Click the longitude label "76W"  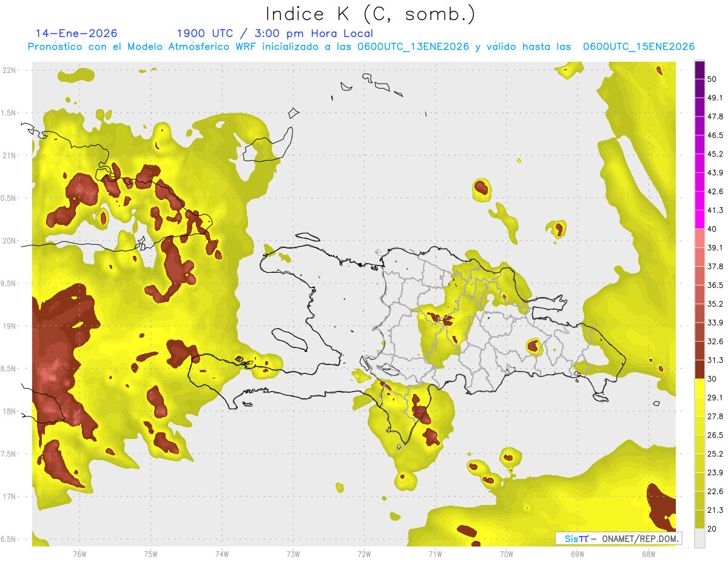79,554
